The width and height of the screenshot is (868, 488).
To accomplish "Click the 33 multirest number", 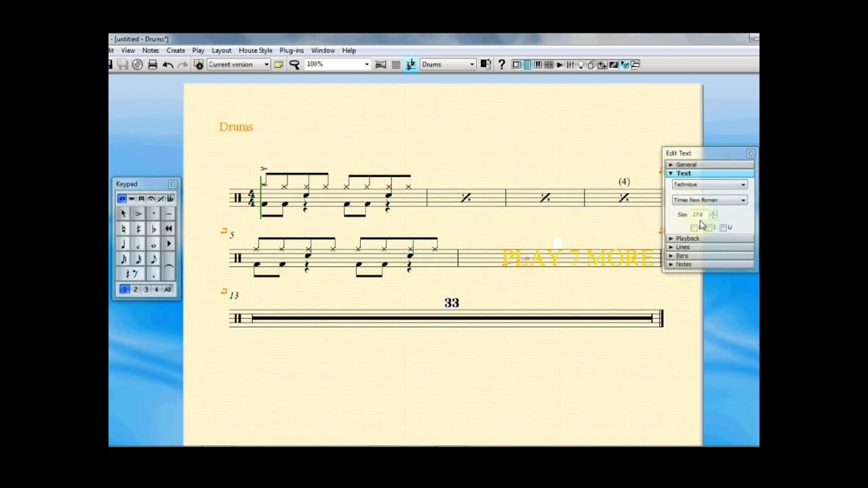I will [452, 303].
